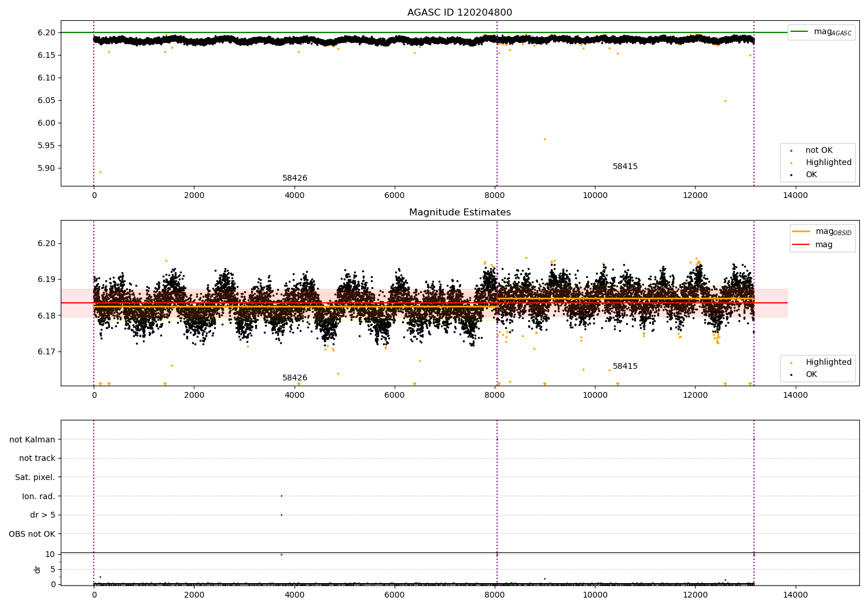Click y-tick 5 on the dr axis
This screenshot has width=868, height=608.
53,569
